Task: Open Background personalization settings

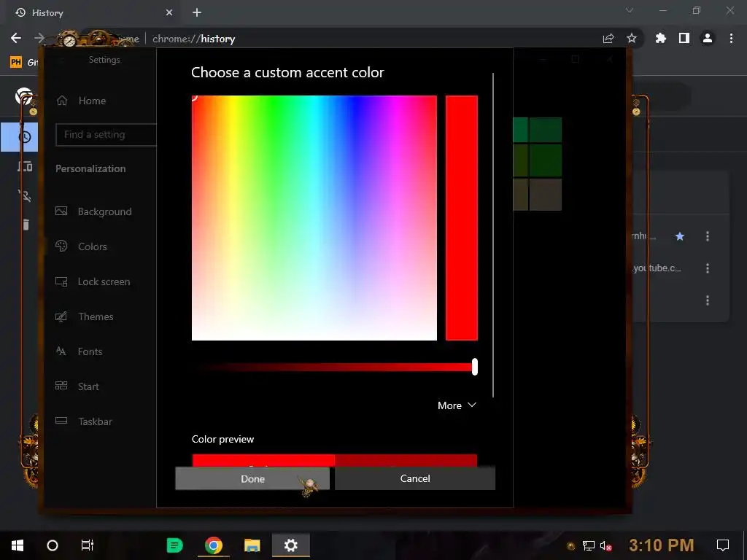Action: pos(94,211)
